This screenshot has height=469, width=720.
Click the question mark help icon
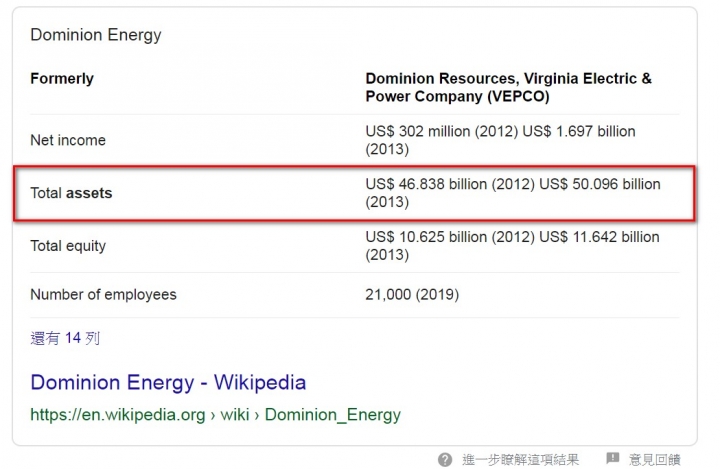444,459
